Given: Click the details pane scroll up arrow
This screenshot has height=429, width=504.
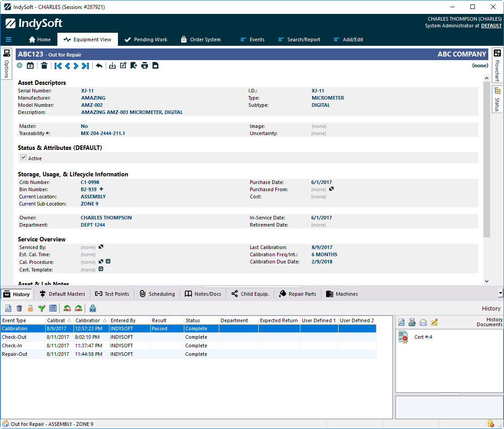Looking at the screenshot, I should (x=487, y=78).
